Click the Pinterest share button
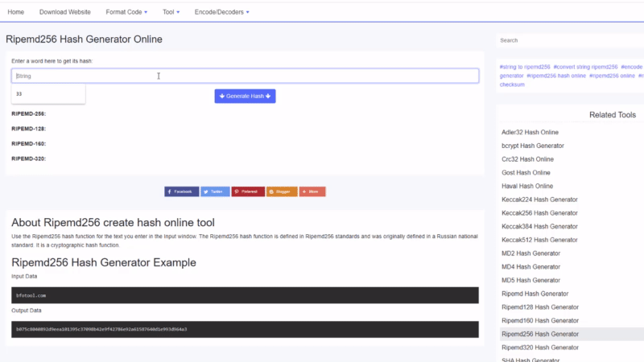The image size is (644, 362). click(248, 191)
